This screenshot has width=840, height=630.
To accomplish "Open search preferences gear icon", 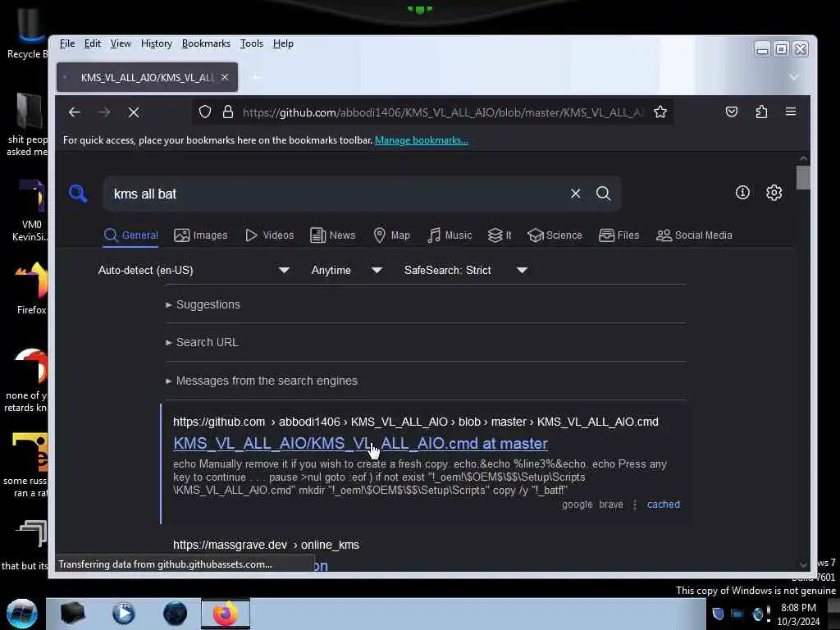I will (x=774, y=192).
